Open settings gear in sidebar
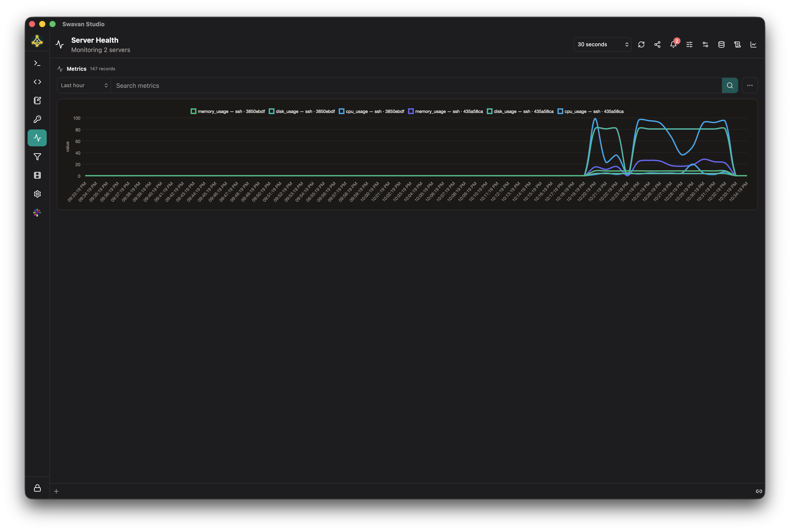Viewport: 790px width, 532px height. [37, 194]
